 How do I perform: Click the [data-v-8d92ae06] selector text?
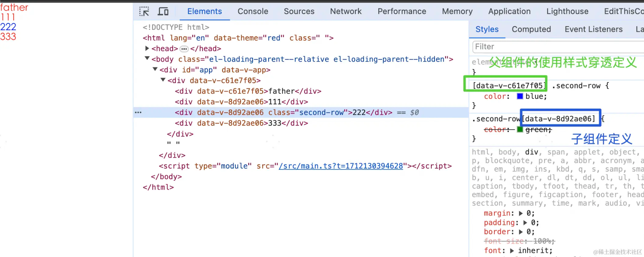coord(558,119)
